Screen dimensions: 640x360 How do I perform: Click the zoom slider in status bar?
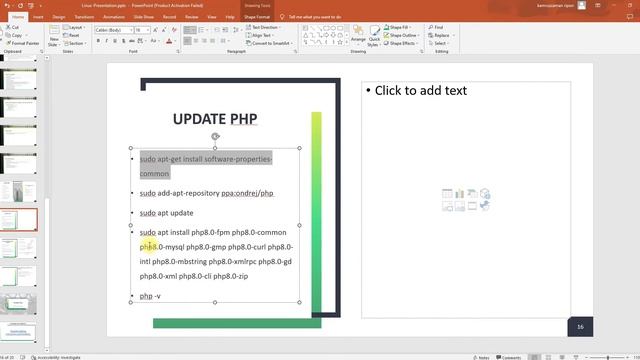(x=608, y=358)
